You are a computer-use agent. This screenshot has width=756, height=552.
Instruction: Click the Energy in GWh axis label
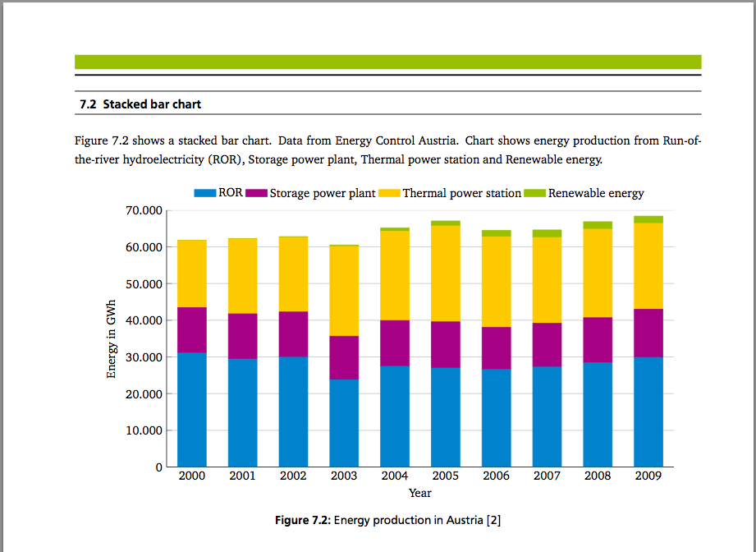tap(112, 337)
